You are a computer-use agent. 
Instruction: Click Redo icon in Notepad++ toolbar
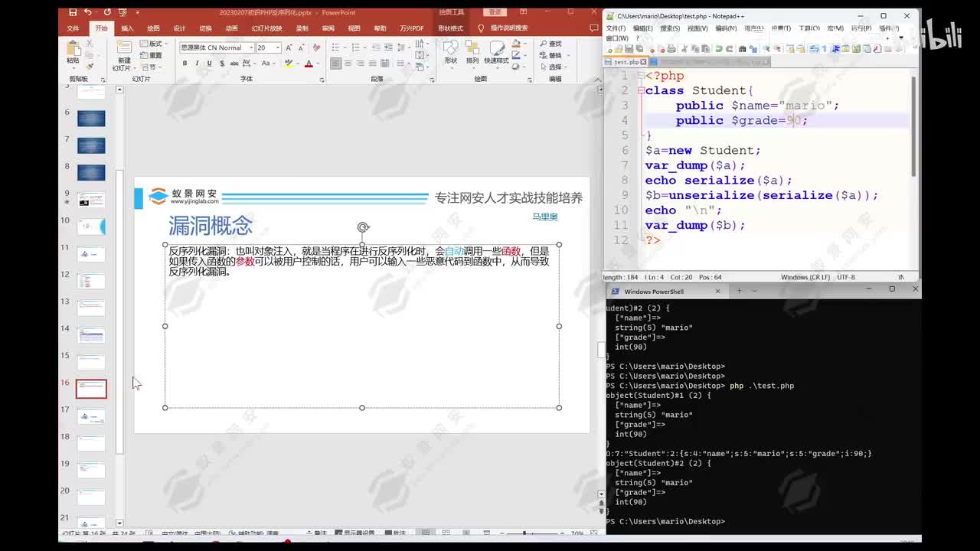730,49
